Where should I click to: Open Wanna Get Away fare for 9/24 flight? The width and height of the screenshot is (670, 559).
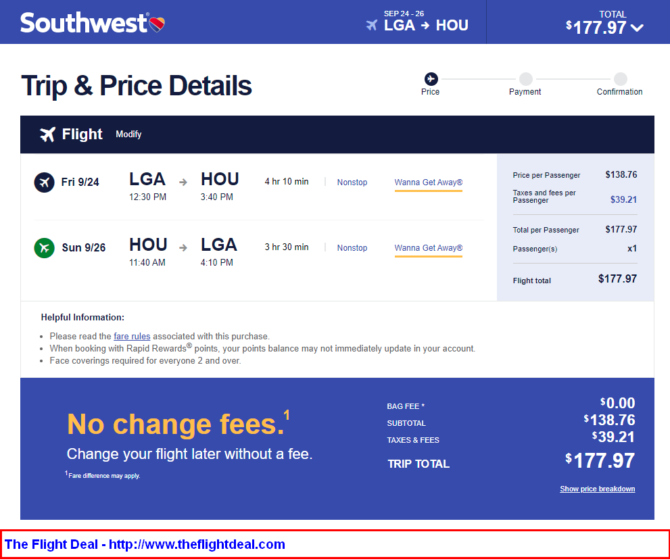point(428,182)
